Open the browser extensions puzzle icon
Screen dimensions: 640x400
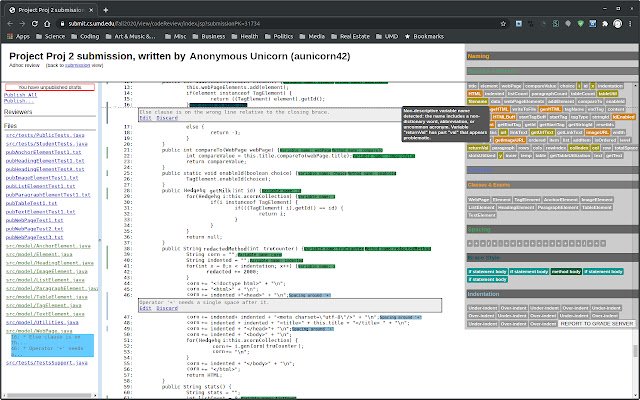click(605, 24)
